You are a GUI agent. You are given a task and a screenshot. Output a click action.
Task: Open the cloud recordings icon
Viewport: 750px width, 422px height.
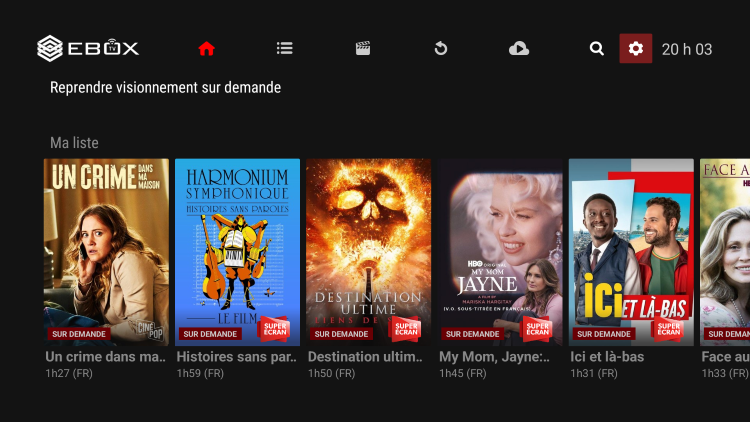tap(519, 48)
